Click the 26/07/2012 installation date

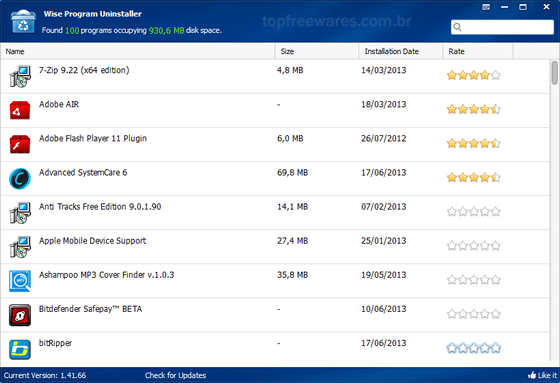(384, 139)
